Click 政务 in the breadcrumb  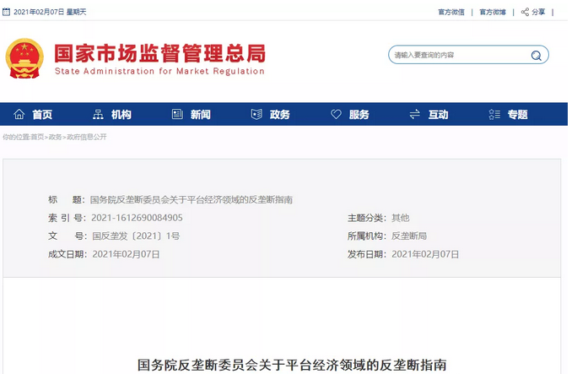point(55,137)
